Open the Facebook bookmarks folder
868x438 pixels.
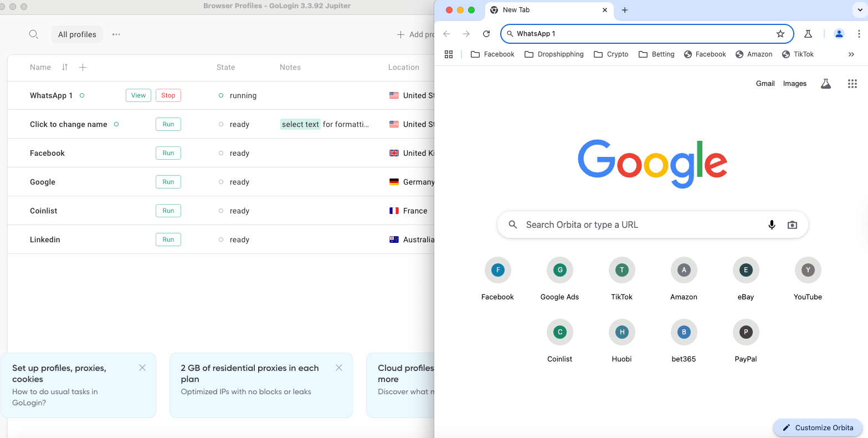[492, 54]
